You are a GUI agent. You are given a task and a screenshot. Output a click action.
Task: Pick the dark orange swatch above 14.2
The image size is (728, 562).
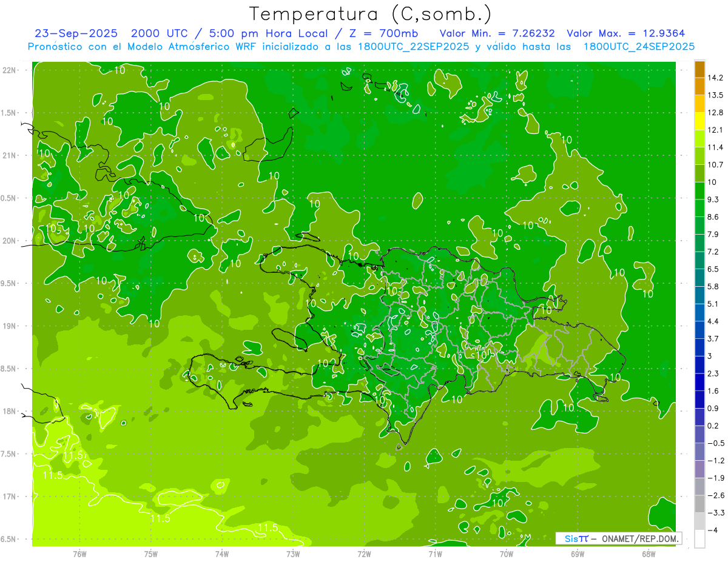coord(699,69)
